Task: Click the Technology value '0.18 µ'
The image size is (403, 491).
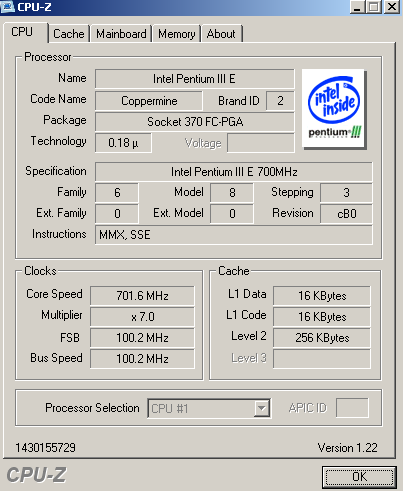Action: point(123,143)
